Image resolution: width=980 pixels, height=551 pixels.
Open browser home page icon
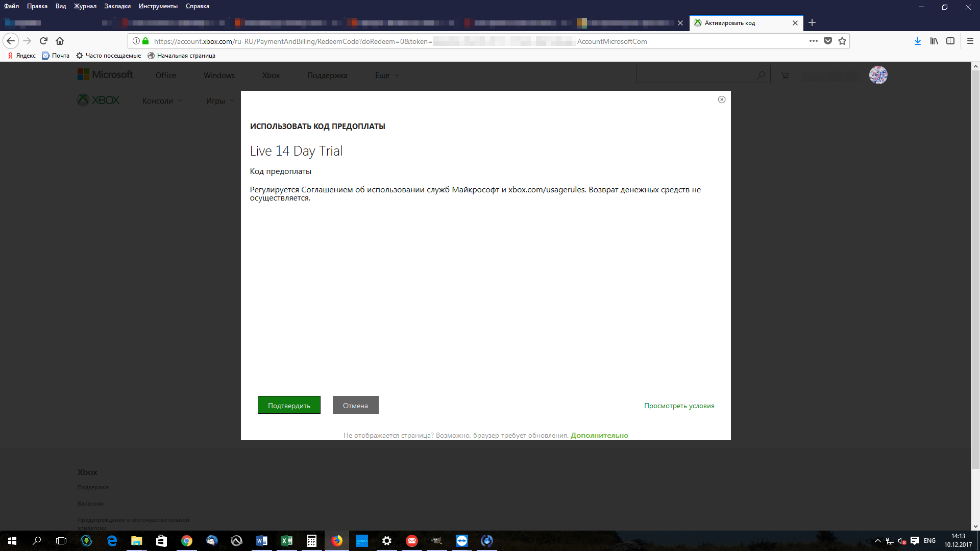pos(60,41)
